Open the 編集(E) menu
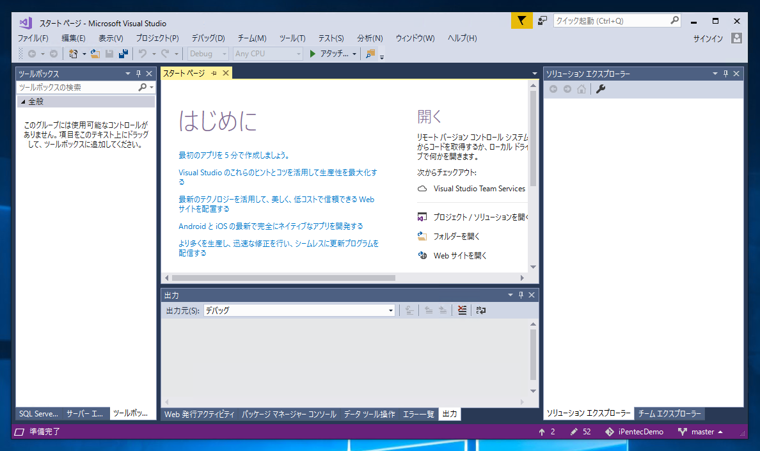Image resolution: width=760 pixels, height=451 pixels. click(74, 38)
